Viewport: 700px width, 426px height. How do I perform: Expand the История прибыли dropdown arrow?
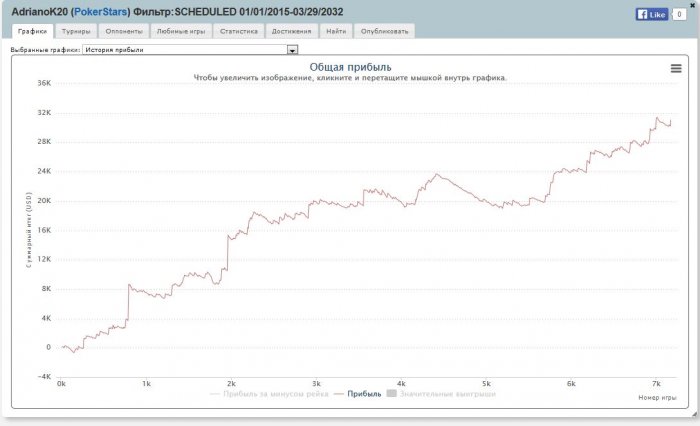pyautogui.click(x=292, y=50)
